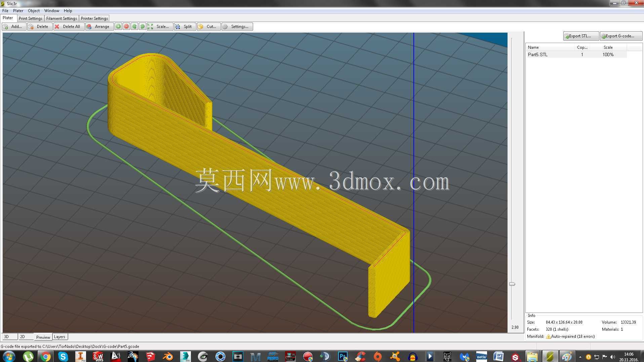Image resolution: width=644 pixels, height=362 pixels.
Task: Open Skype from the taskbar
Action: coord(63,357)
